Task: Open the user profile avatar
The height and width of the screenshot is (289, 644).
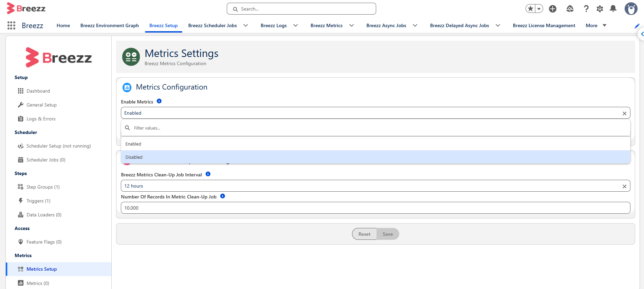Action: point(631,9)
